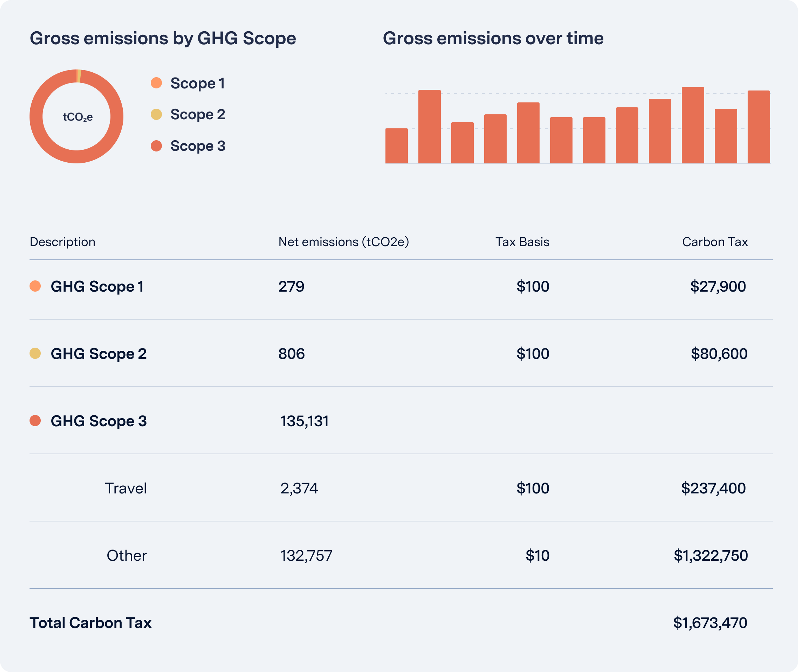Click the Carbon Tax column header
The image size is (798, 672).
tap(715, 242)
